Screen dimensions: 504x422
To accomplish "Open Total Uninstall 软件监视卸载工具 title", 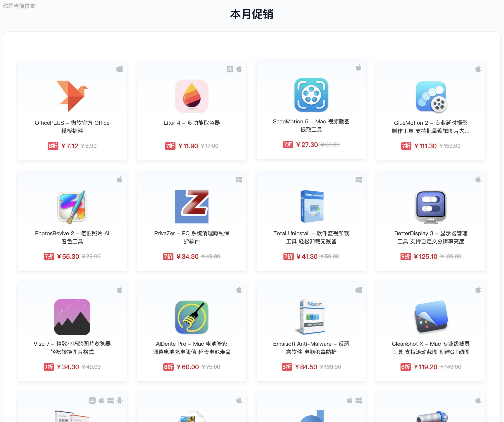I will point(311,237).
